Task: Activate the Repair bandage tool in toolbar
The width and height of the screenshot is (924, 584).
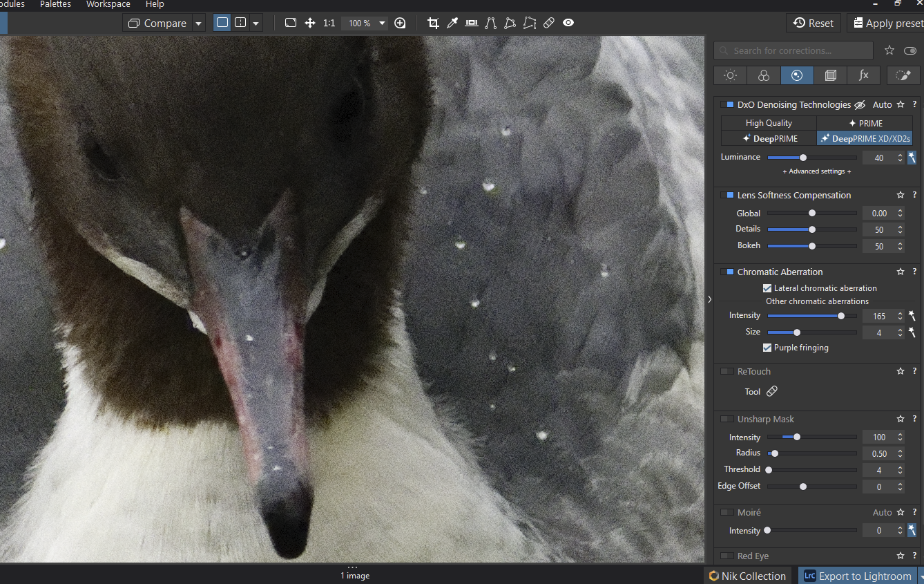Action: pyautogui.click(x=549, y=23)
